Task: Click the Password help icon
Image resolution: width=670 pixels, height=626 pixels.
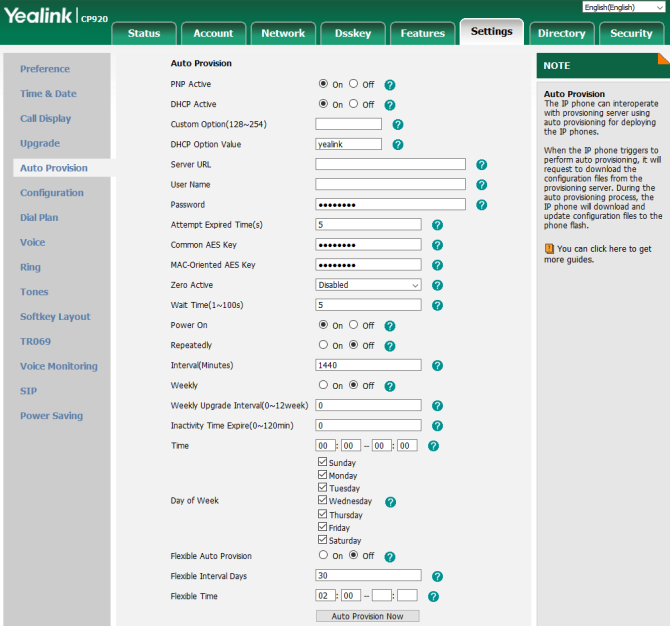Action: pos(482,205)
